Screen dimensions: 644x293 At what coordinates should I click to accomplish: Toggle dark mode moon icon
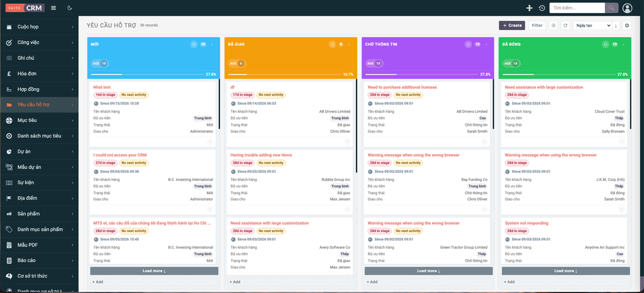coord(69,8)
